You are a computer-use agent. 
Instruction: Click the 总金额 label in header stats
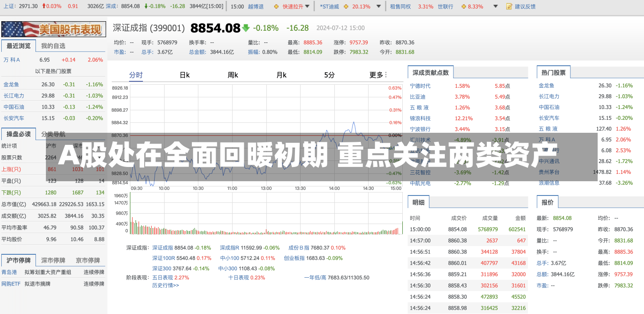pos(197,52)
